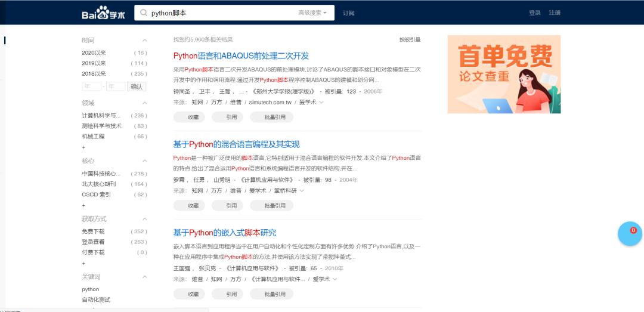Click author 张贝克
Screen dimensions: 644x312
click(208, 268)
